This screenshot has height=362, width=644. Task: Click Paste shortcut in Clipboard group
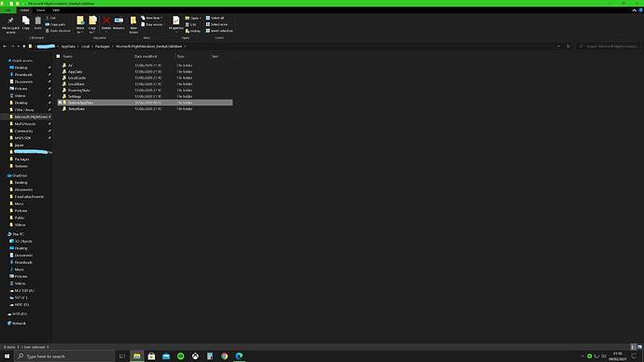click(58, 31)
